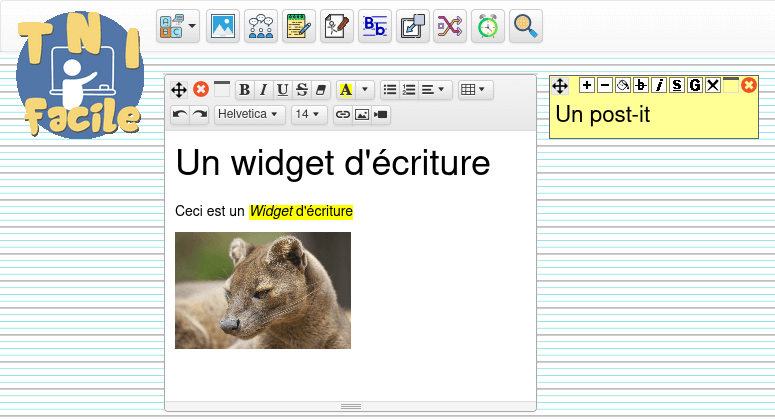Decrease post-it text size with minus
Viewport: 775px width, 420px height.
[605, 85]
